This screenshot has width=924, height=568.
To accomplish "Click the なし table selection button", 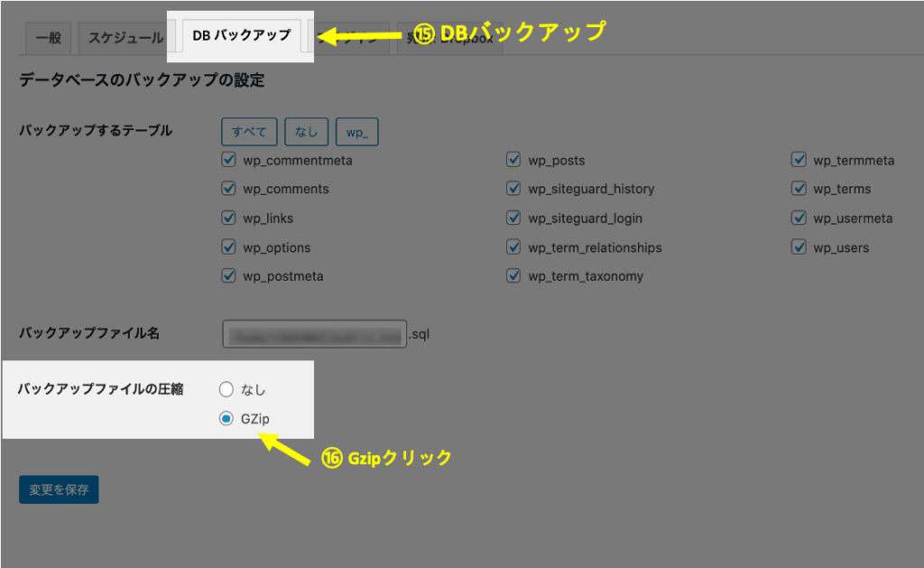I will pos(307,132).
